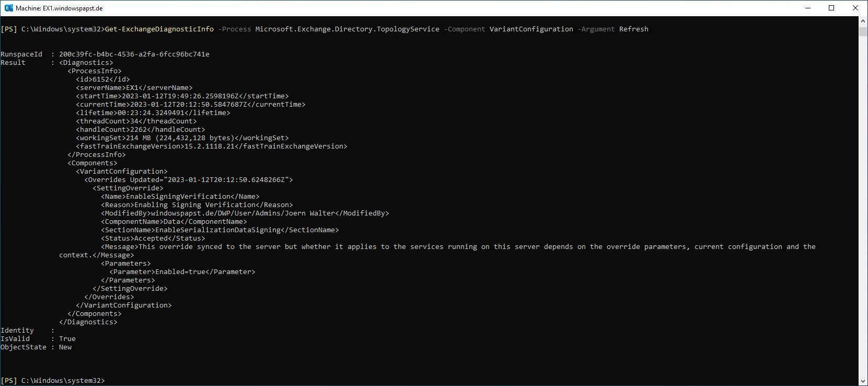Image resolution: width=868 pixels, height=386 pixels.
Task: Click the 'ObjectState : New' output line
Action: tap(36, 347)
